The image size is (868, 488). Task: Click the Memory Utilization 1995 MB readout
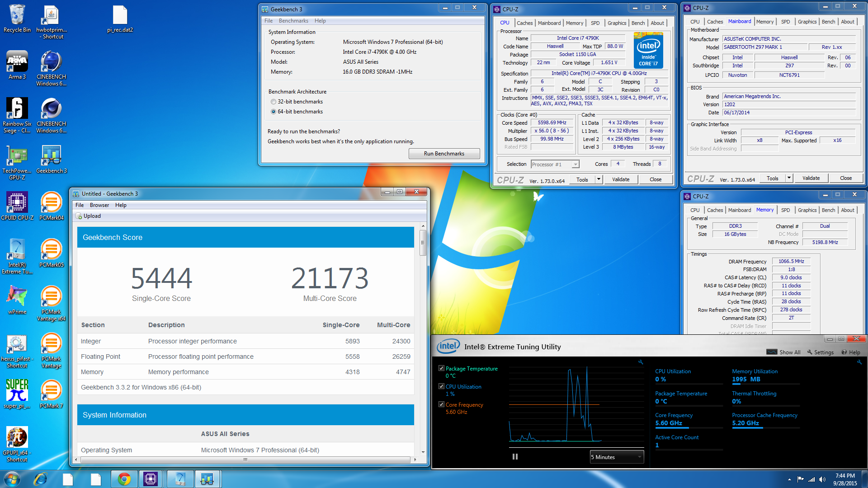(746, 380)
